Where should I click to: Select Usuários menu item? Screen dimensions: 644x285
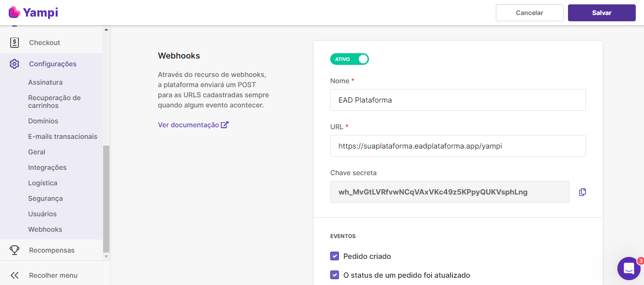pos(42,214)
